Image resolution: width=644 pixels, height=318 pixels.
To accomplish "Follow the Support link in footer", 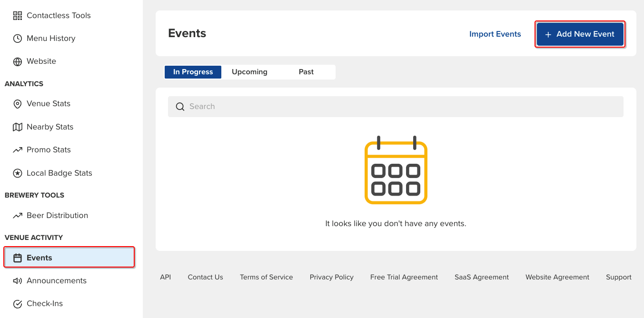I will click(618, 277).
